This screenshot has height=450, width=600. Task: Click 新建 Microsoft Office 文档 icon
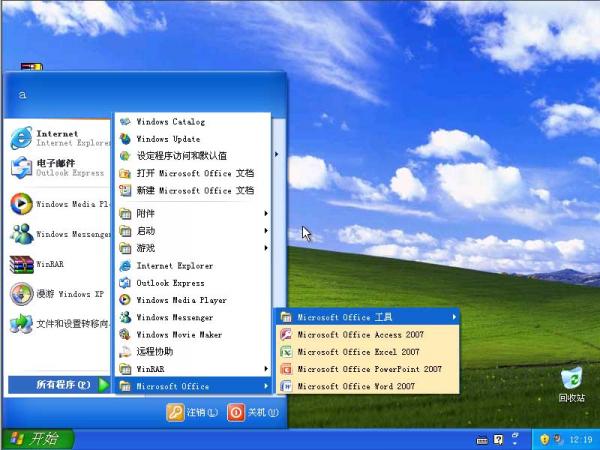[x=125, y=191]
